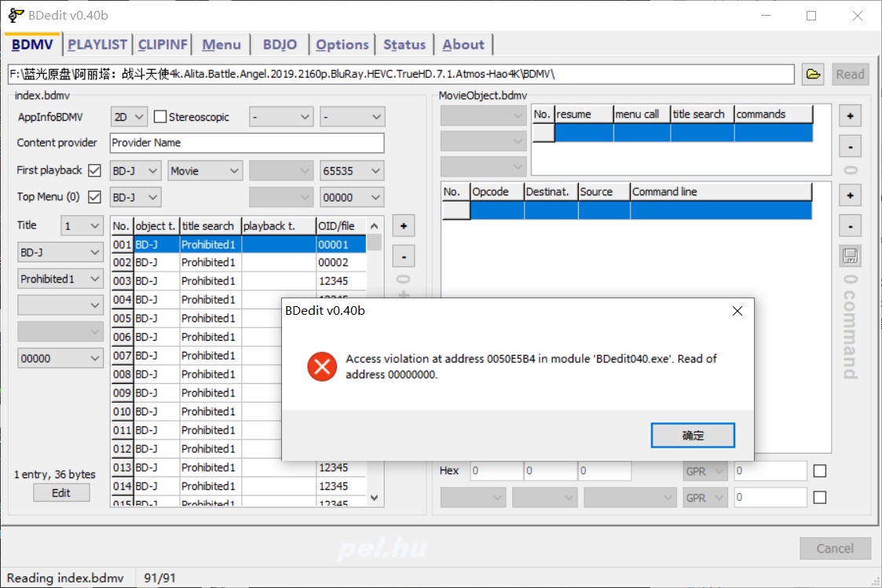Screen dimensions: 882x588
Task: Click the 'Command line' column header
Action: 721,192
